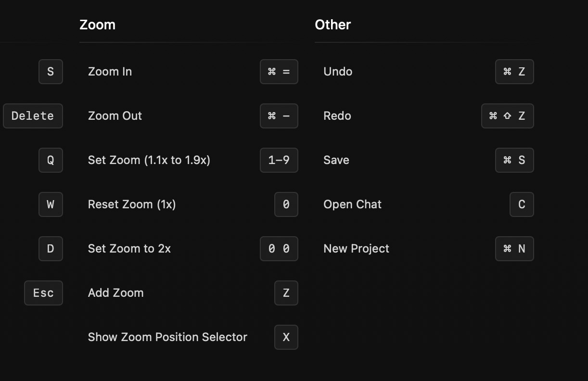Click the Z key badge beside Add Zoom
Image resolution: width=588 pixels, height=381 pixels.
[x=286, y=293]
